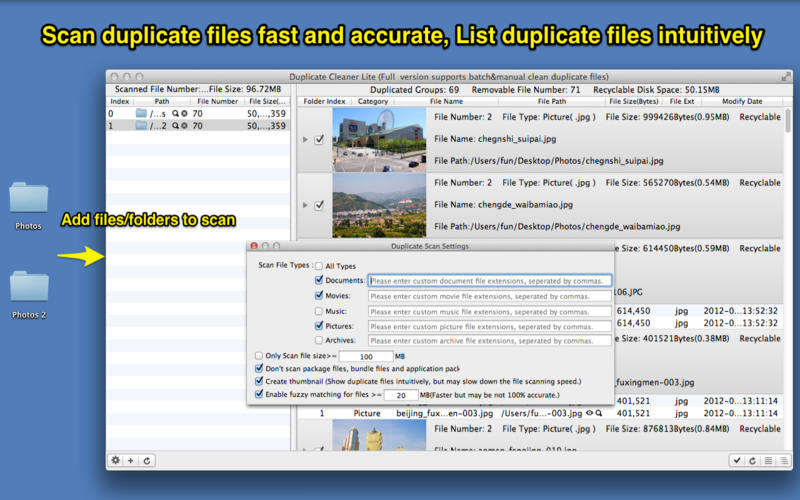Close the Duplicate Scan Settings dialog
The height and width of the screenshot is (500, 800).
[x=254, y=246]
